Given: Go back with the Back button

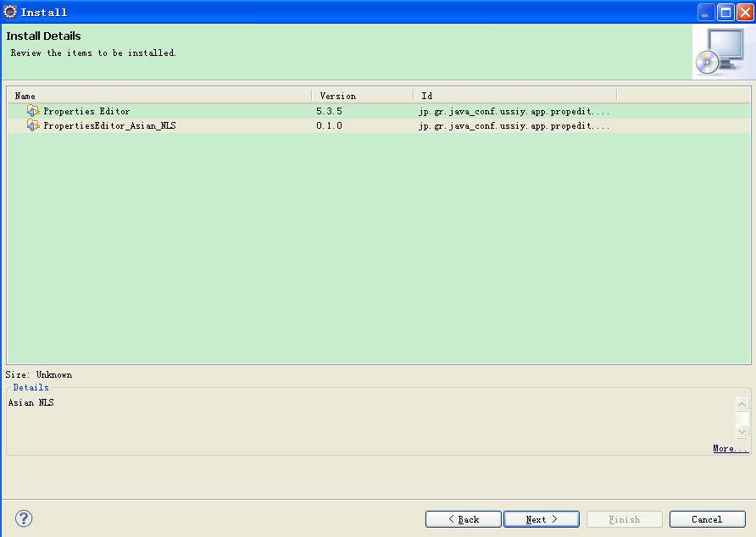Looking at the screenshot, I should pyautogui.click(x=464, y=519).
